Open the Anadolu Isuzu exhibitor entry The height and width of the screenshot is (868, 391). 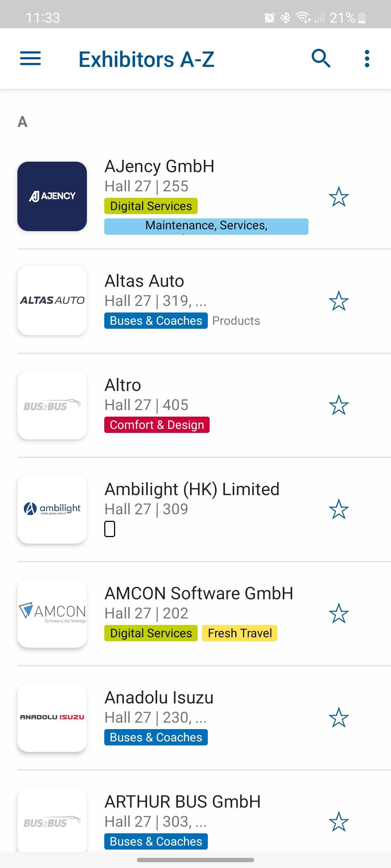[x=159, y=698]
